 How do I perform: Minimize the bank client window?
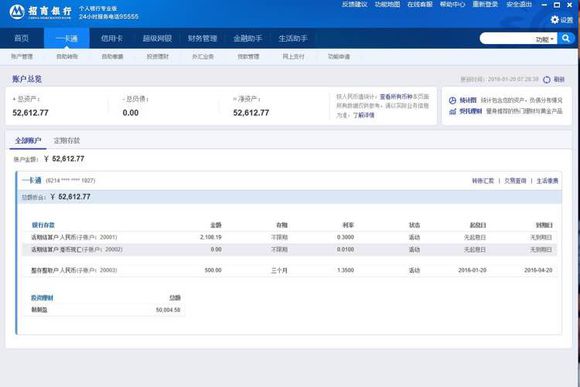tap(544, 5)
